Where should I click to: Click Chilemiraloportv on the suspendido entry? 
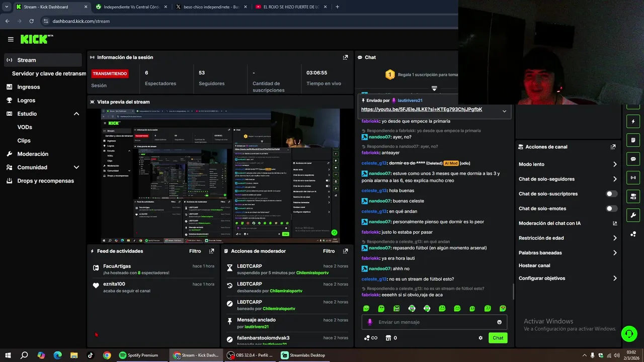click(312, 273)
